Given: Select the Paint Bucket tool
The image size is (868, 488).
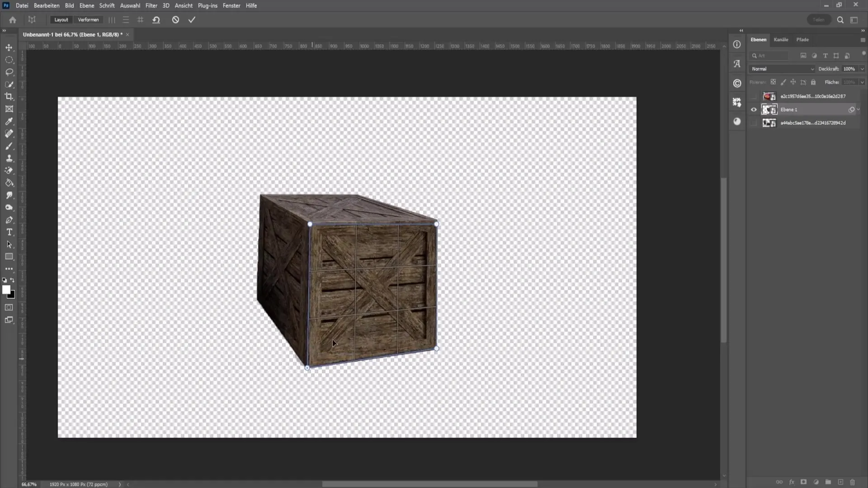Looking at the screenshot, I should pos(9,183).
